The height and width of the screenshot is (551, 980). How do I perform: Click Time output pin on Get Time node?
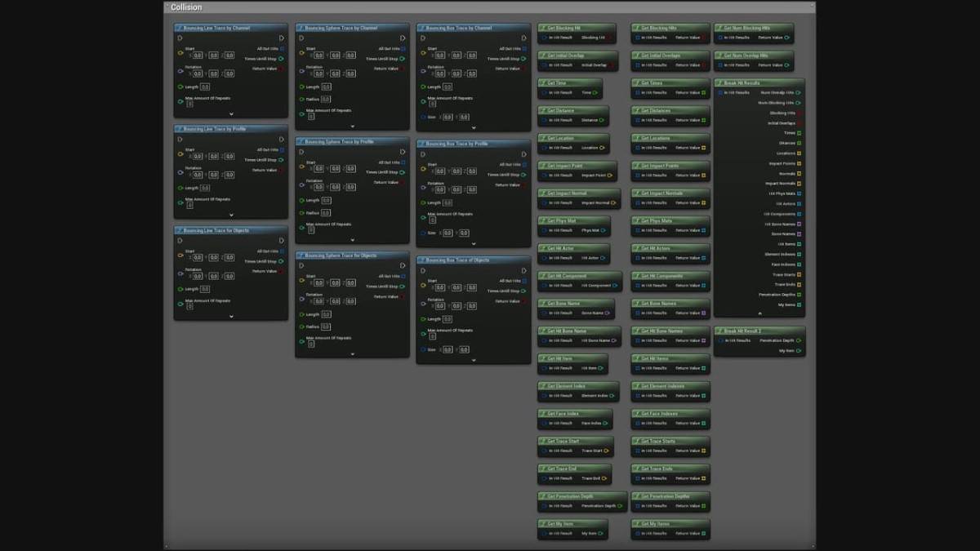click(x=595, y=92)
